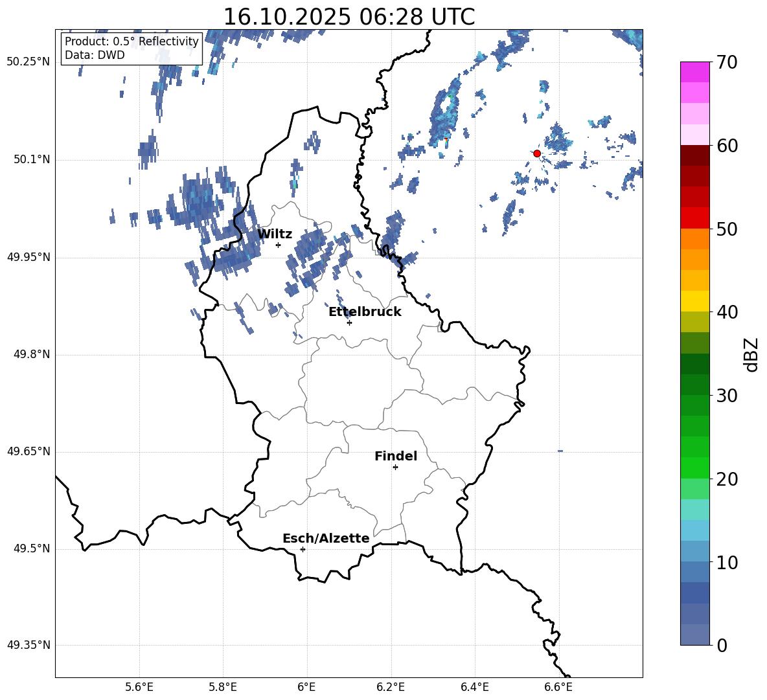Click the orange colorbar segment below 50

[x=695, y=239]
